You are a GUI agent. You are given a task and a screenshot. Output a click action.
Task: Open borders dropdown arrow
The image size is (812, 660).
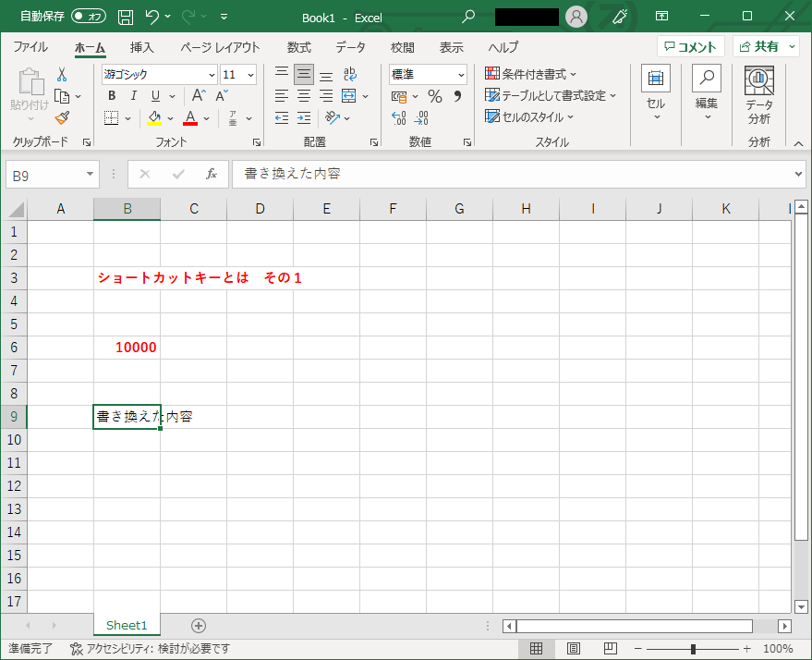click(127, 118)
